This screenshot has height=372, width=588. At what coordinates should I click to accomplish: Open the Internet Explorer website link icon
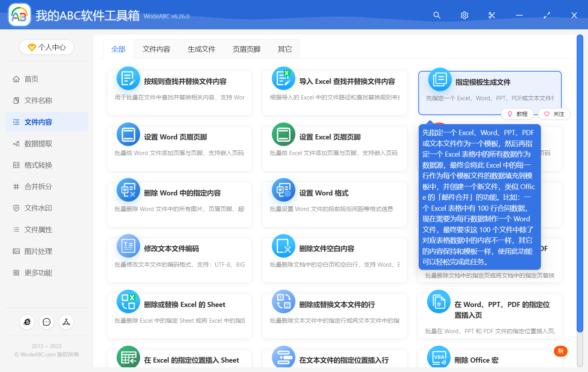27,322
